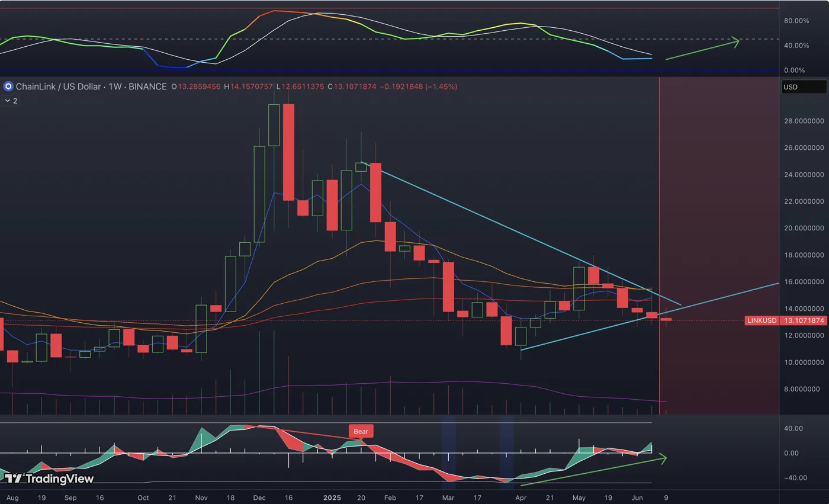Click the 2025 label on the time axis
Screen dimensions: 829x504
coord(332,497)
